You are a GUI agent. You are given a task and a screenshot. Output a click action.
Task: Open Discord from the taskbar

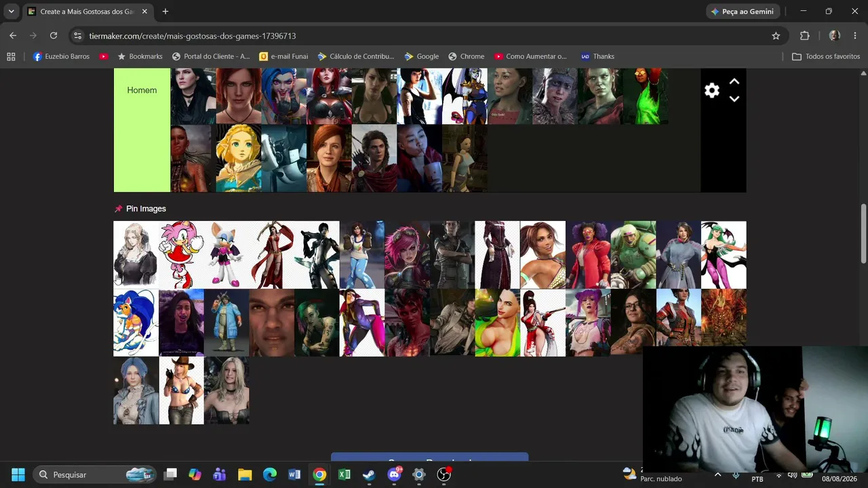click(x=394, y=474)
